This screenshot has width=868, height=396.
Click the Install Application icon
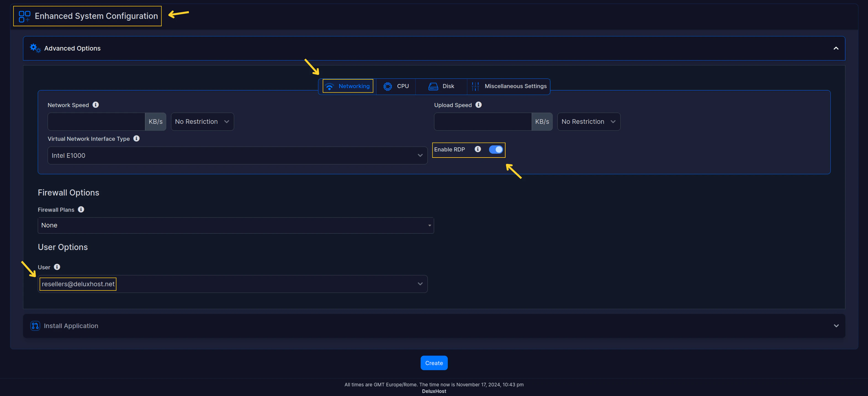point(35,326)
